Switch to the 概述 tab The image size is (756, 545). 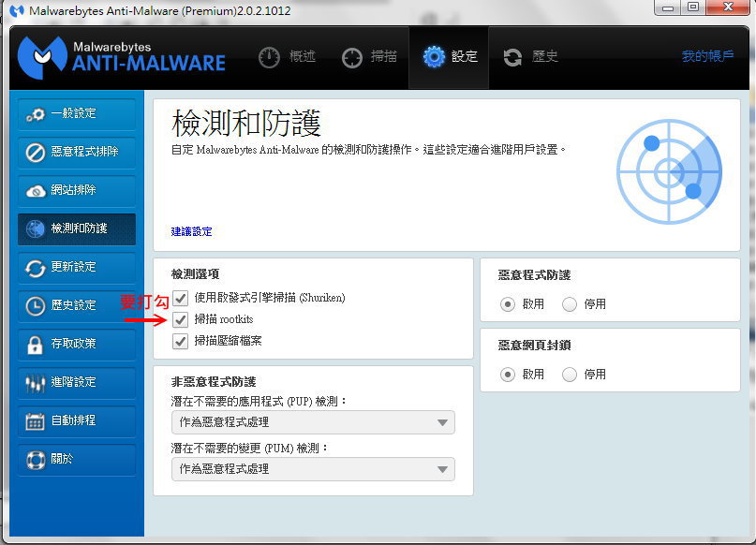pos(288,57)
